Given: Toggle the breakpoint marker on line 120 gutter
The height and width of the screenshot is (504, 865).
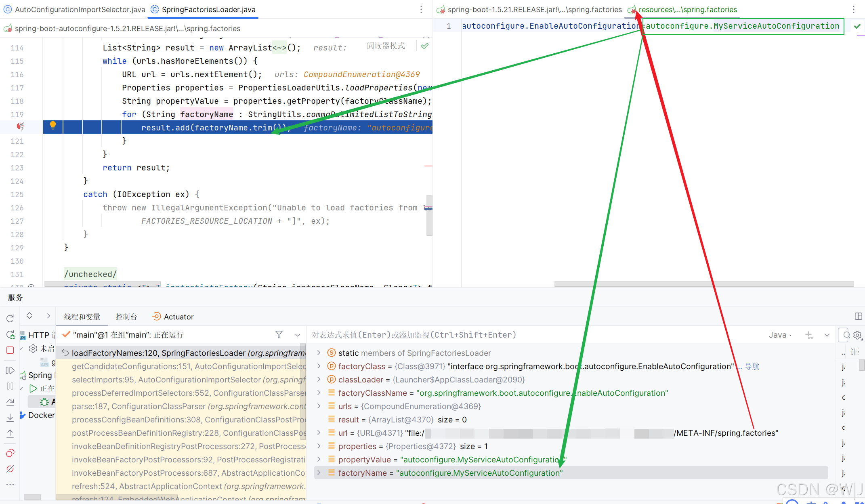Looking at the screenshot, I should pos(21,126).
